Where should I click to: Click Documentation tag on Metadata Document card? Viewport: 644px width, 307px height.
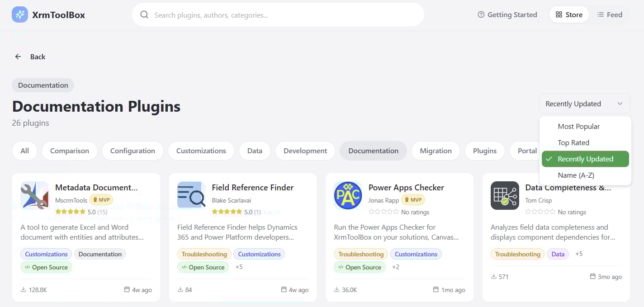pyautogui.click(x=100, y=254)
